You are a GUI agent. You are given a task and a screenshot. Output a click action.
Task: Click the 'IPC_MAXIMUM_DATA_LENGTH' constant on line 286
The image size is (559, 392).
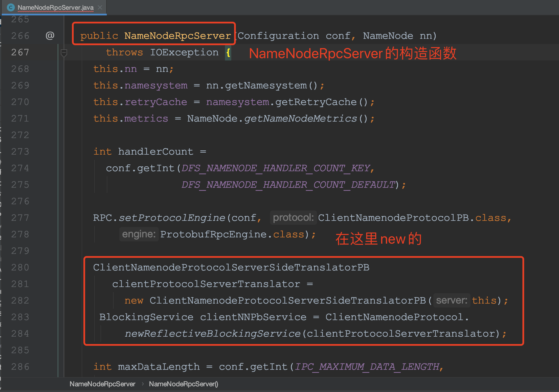click(367, 367)
